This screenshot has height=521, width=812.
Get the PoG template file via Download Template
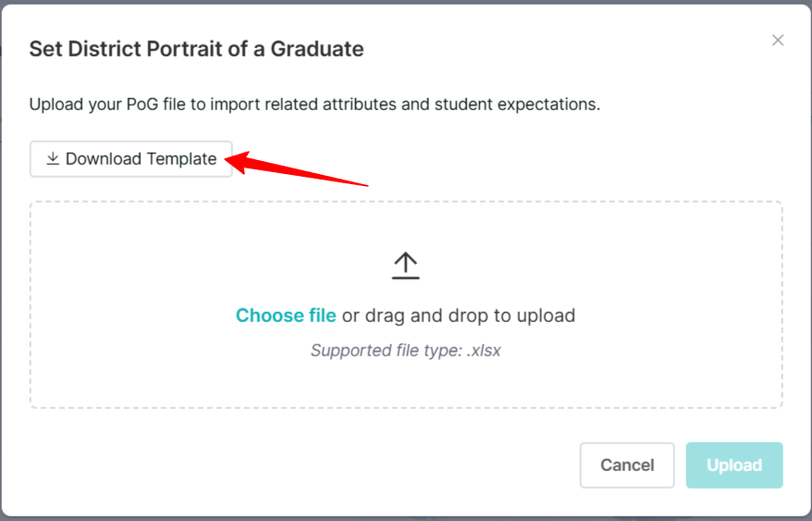click(131, 158)
